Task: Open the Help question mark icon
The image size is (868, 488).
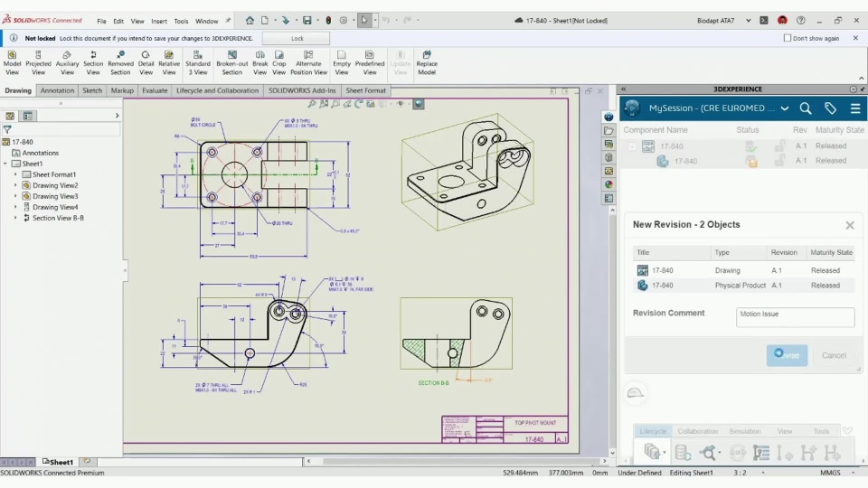Action: [800, 21]
